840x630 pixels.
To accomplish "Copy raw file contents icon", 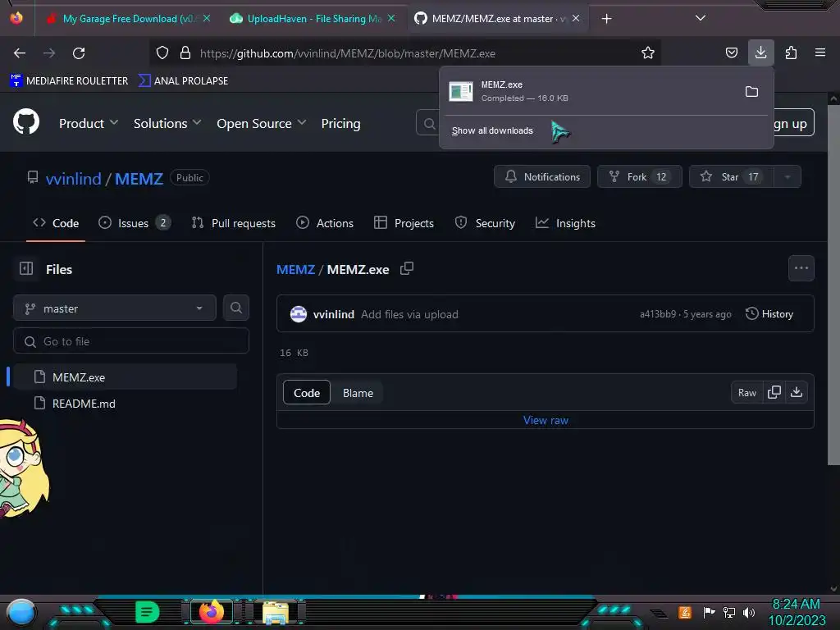I will 774,392.
